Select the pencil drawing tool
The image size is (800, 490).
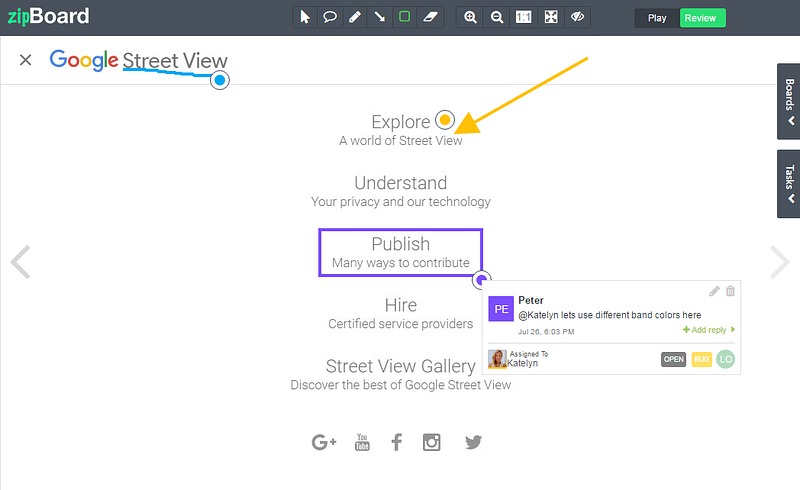pos(355,17)
